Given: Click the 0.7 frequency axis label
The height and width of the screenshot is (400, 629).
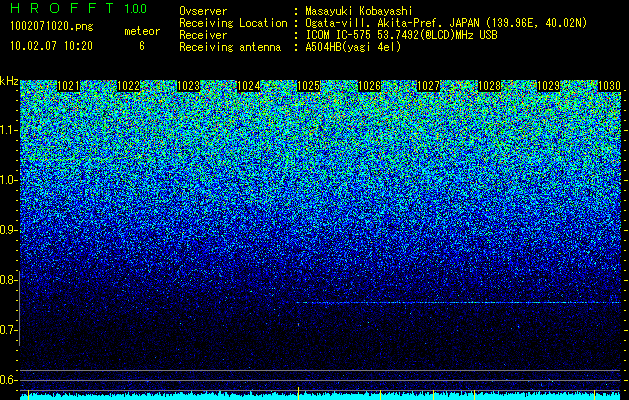Looking at the screenshot, I should click(8, 330).
